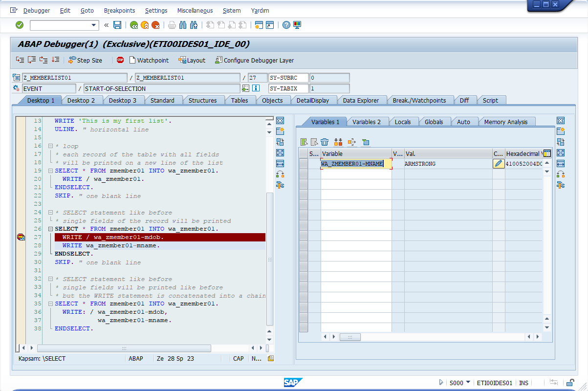Open the Debugger menu
Screen dimensions: 588x391
pos(37,10)
